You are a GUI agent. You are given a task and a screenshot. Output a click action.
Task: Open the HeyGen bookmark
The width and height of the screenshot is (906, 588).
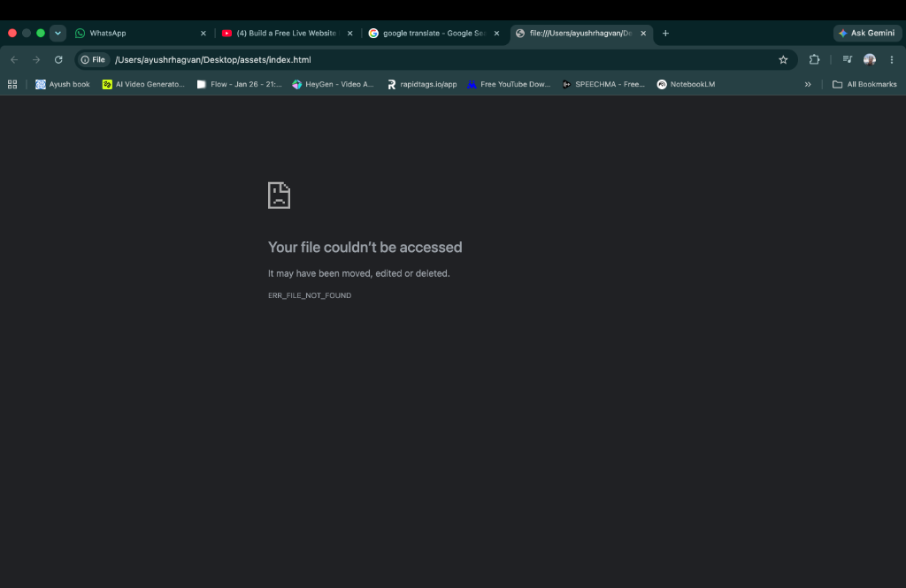(333, 84)
